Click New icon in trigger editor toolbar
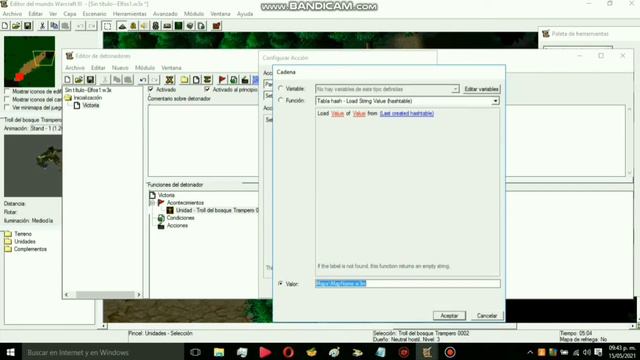 (68, 80)
